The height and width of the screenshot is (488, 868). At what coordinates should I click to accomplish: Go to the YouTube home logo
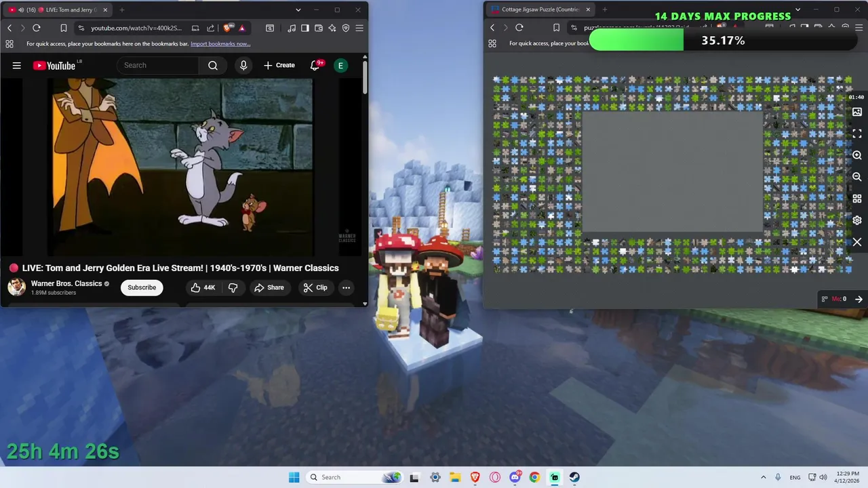click(x=54, y=65)
